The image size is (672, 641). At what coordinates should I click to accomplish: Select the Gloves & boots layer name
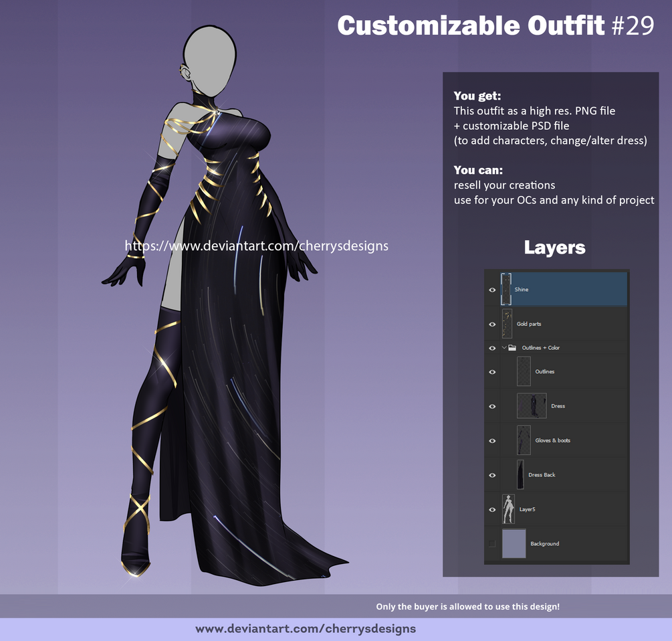pyautogui.click(x=552, y=440)
